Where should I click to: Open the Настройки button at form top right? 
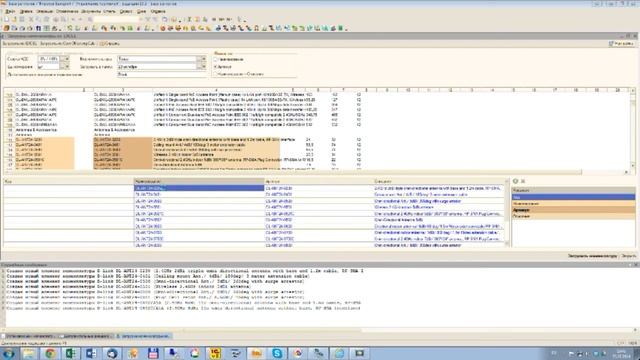(621, 43)
